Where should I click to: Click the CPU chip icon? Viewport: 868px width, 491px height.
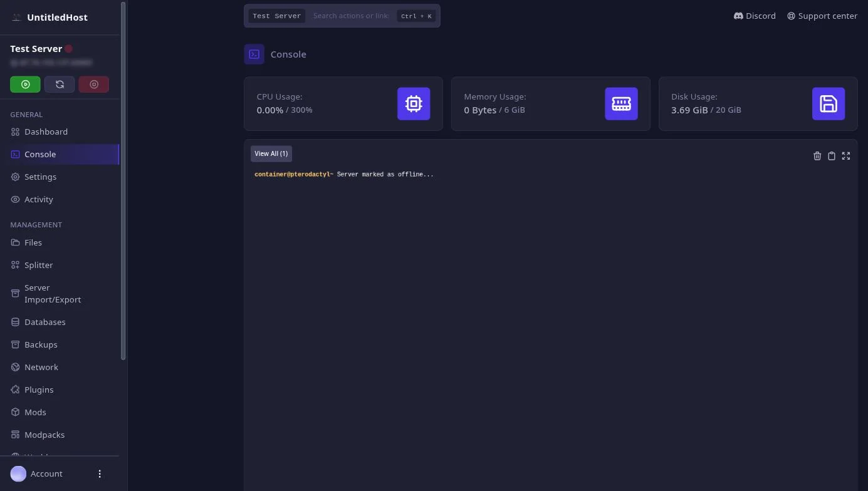(x=414, y=103)
